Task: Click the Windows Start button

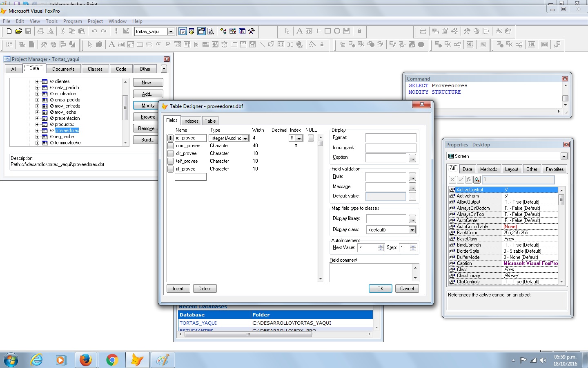Action: pos(11,360)
